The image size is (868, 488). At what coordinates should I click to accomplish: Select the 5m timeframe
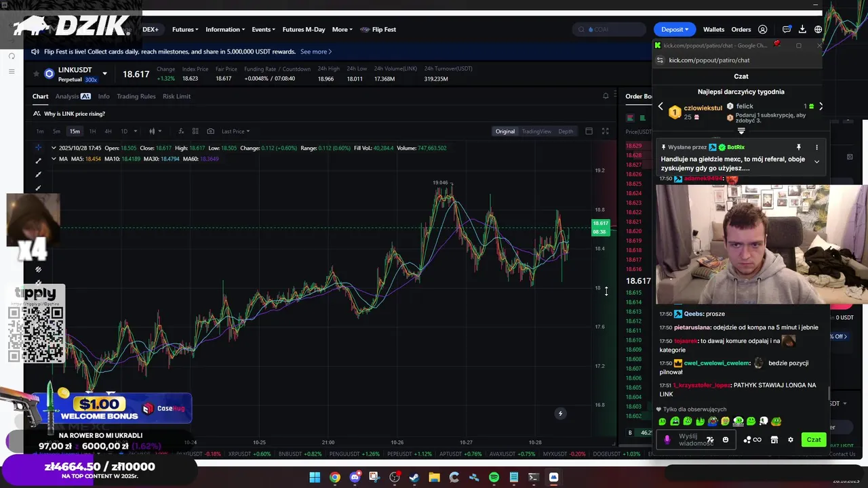[56, 131]
